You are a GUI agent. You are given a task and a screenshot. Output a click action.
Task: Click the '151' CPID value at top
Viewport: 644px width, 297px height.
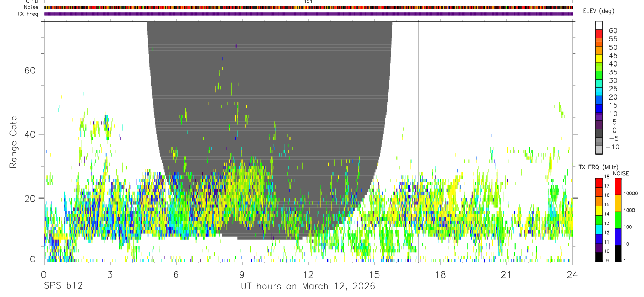pos(308,2)
